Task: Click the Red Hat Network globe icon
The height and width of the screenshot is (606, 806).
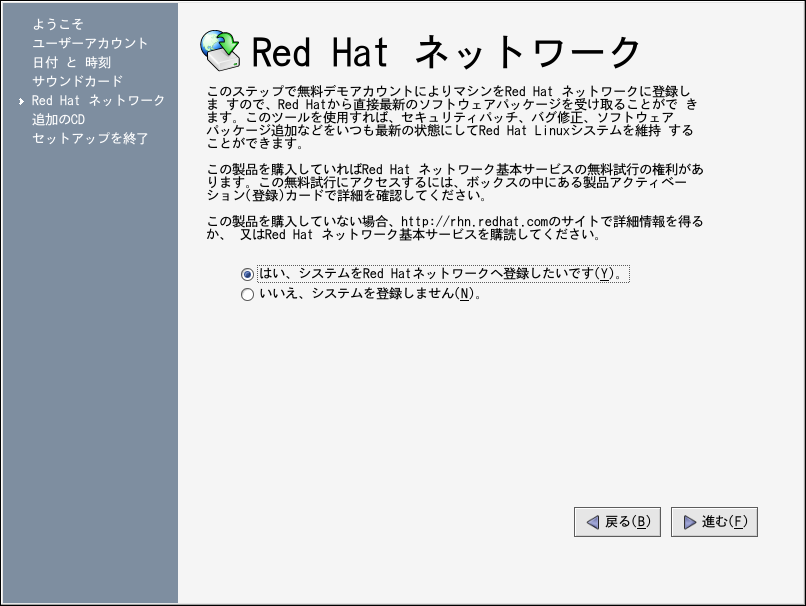Action: 220,47
